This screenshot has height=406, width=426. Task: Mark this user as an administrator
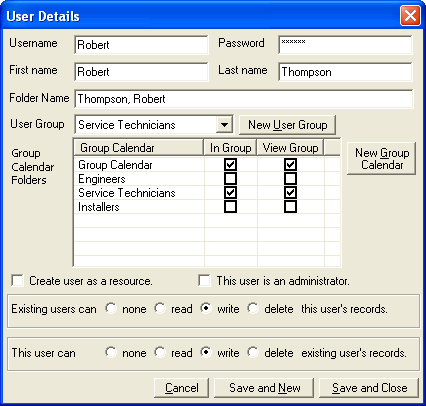pyautogui.click(x=204, y=281)
